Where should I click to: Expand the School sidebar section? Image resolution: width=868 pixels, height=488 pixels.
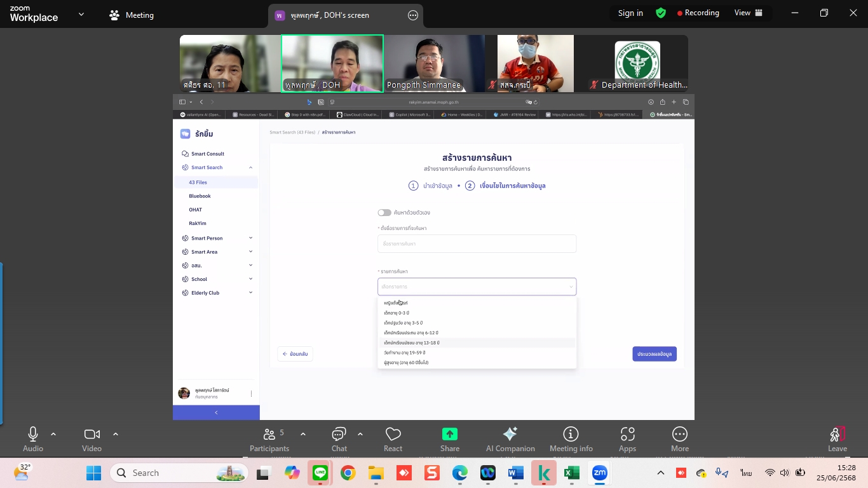click(x=250, y=279)
